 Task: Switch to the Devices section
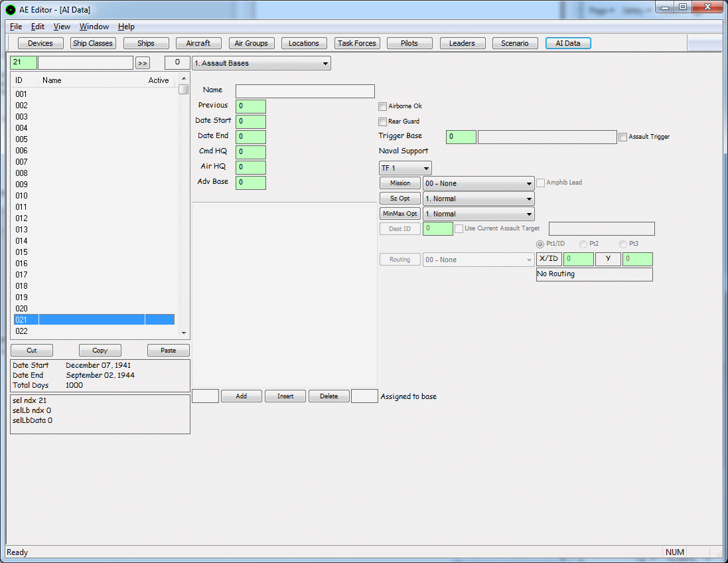(x=40, y=43)
